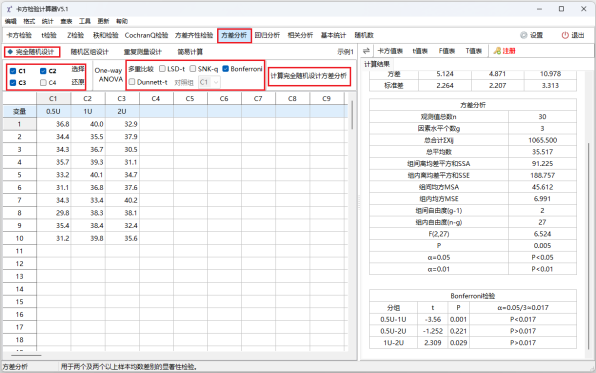Click 计算完全随机设计方差分析 button

(309, 76)
